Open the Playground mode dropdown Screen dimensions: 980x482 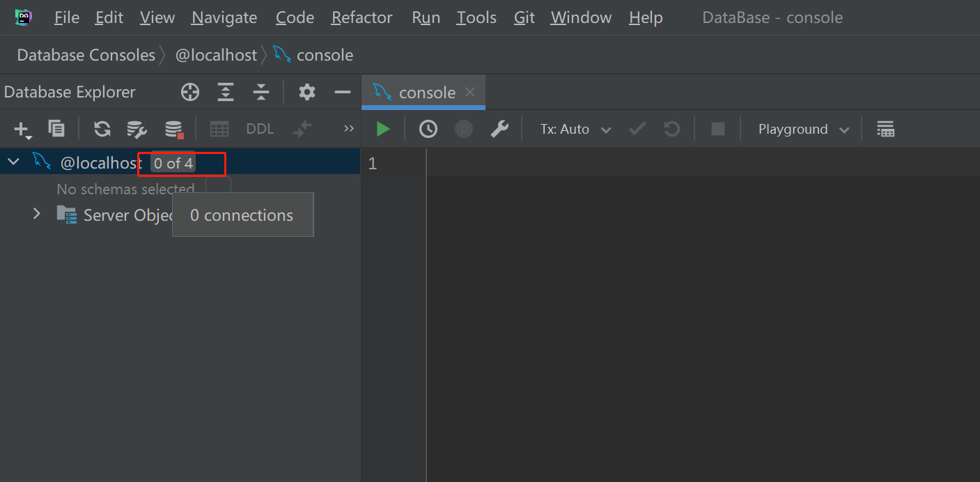[804, 130]
